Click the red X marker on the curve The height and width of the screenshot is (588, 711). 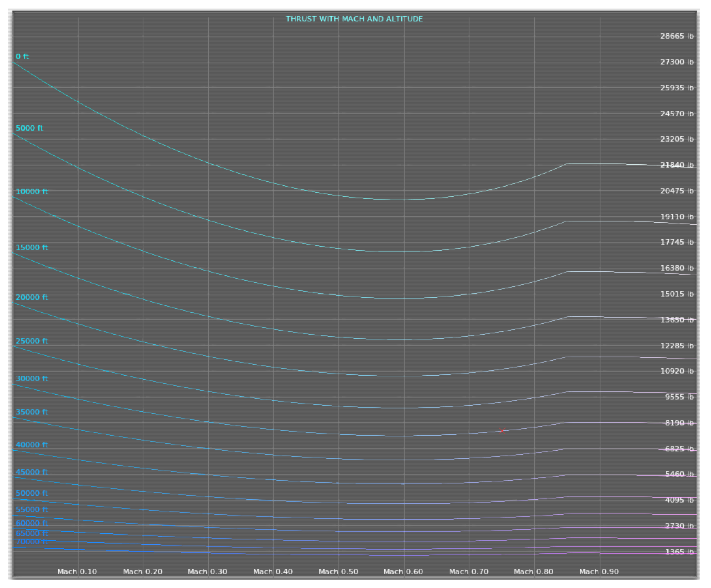pyautogui.click(x=502, y=431)
